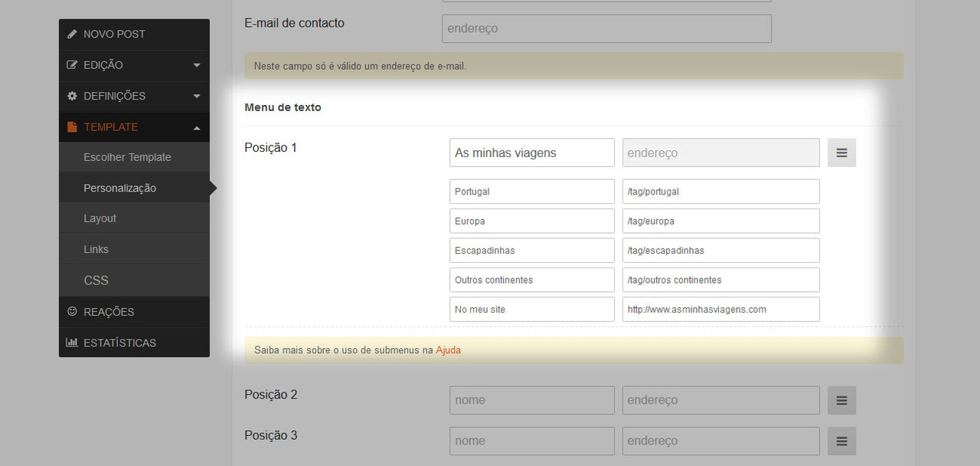Expand the EDIÇÃO dropdown arrow
Screen dimensions: 980x466
click(197, 66)
